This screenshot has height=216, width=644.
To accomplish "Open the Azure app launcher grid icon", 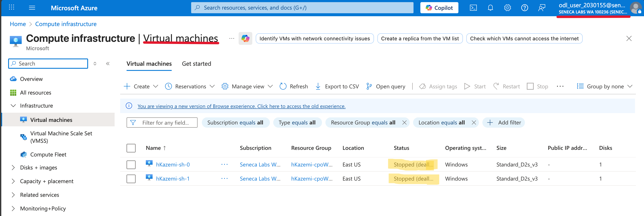I will coord(12,7).
